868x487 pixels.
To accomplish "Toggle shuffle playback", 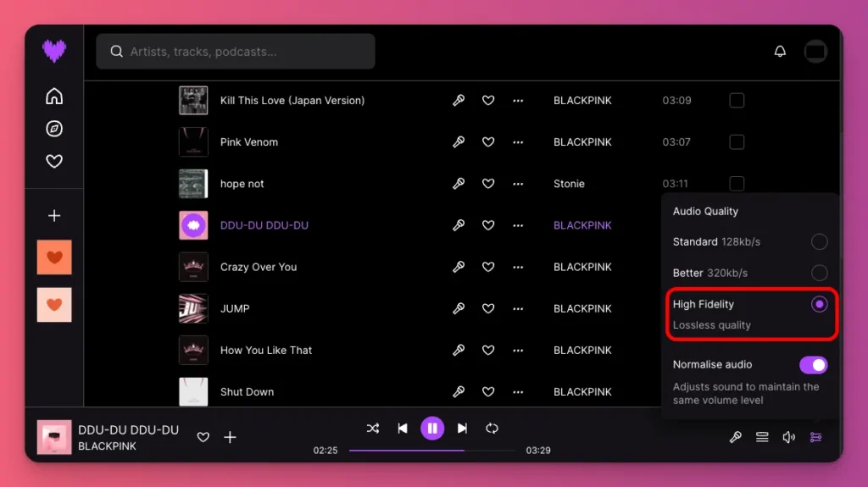I will (373, 429).
